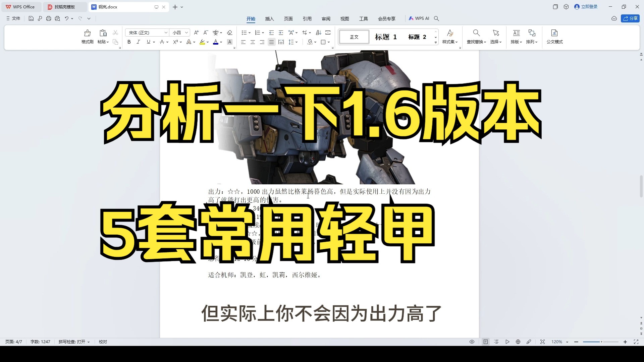Screen dimensions: 644x362
Task: Open the font size dropdown 小四
Action: click(x=186, y=33)
